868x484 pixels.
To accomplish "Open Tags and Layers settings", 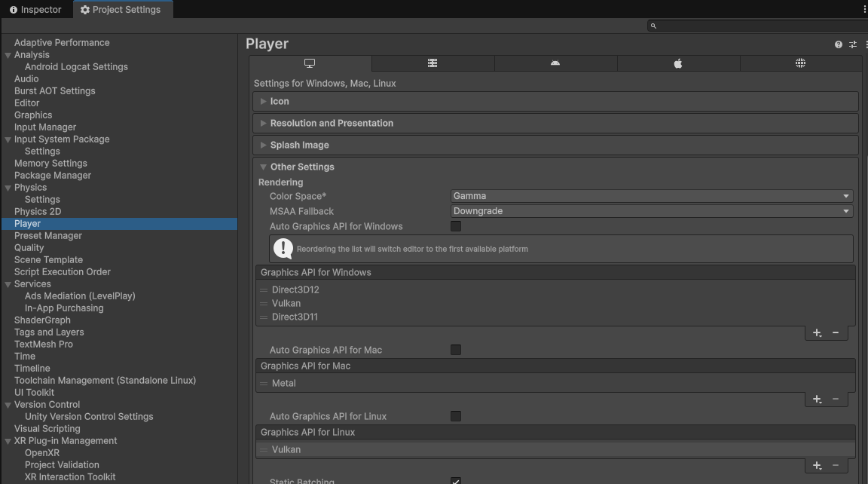I will [x=49, y=332].
